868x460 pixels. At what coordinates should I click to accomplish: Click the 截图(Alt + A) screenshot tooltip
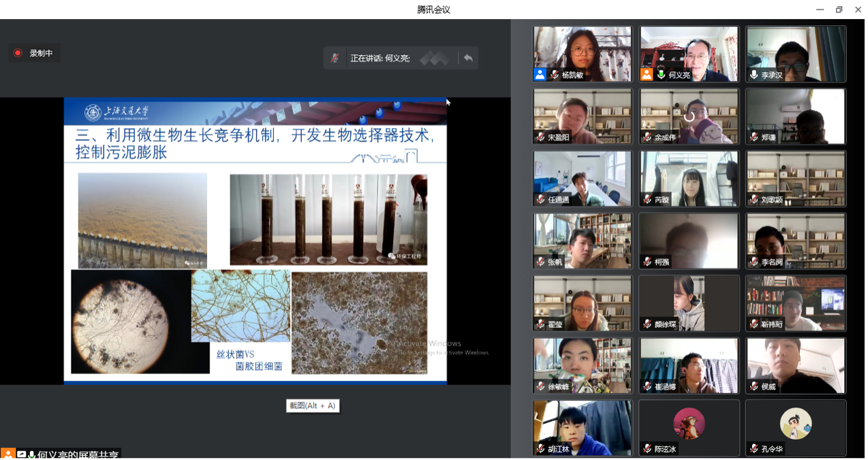313,406
